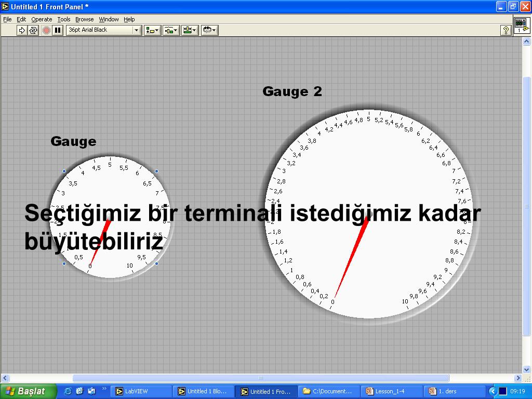Click the horizontal scrollbar left arrow
The height and width of the screenshot is (399, 532).
click(x=5, y=378)
